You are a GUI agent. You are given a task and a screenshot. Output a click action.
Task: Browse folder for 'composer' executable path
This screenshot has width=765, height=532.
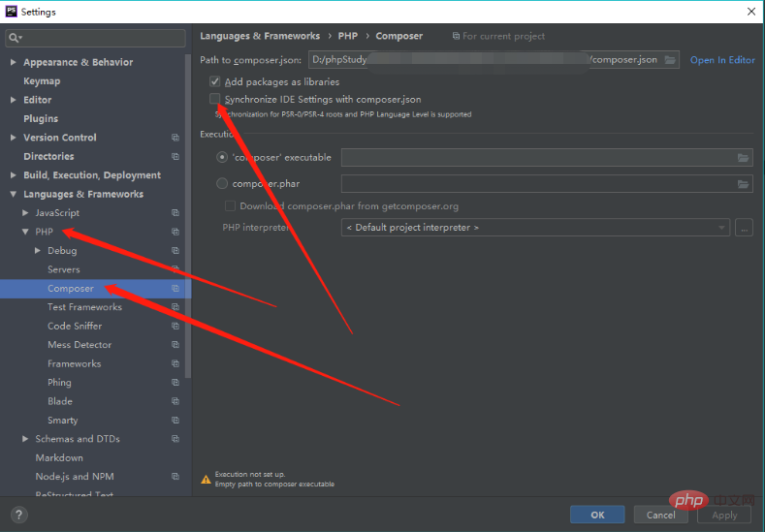743,158
